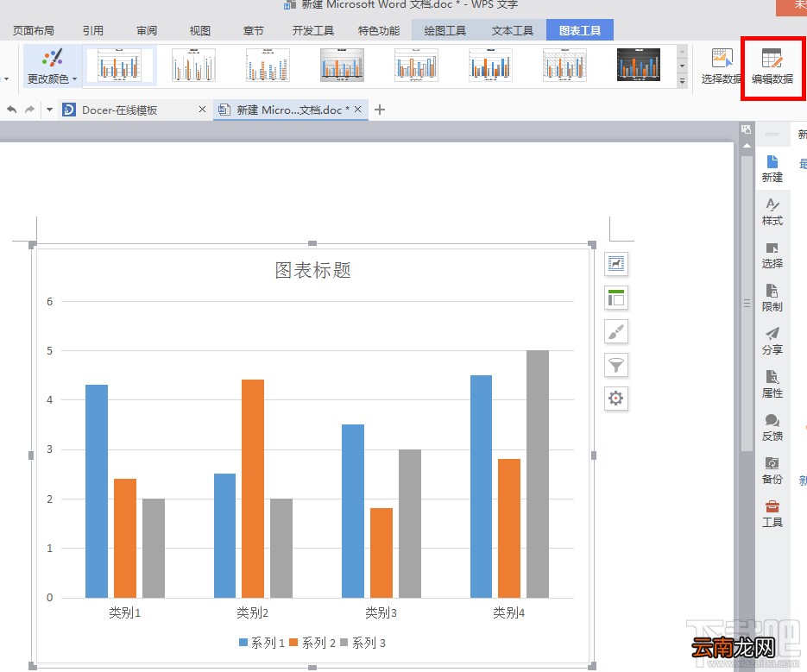Screen dimensions: 807x672
Task: Click the 系列 2 legend entry
Action: (x=312, y=643)
